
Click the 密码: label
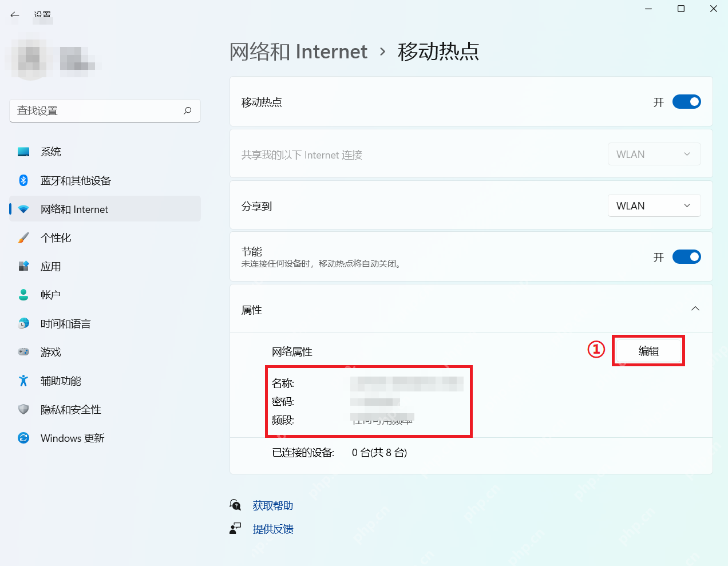tap(283, 402)
